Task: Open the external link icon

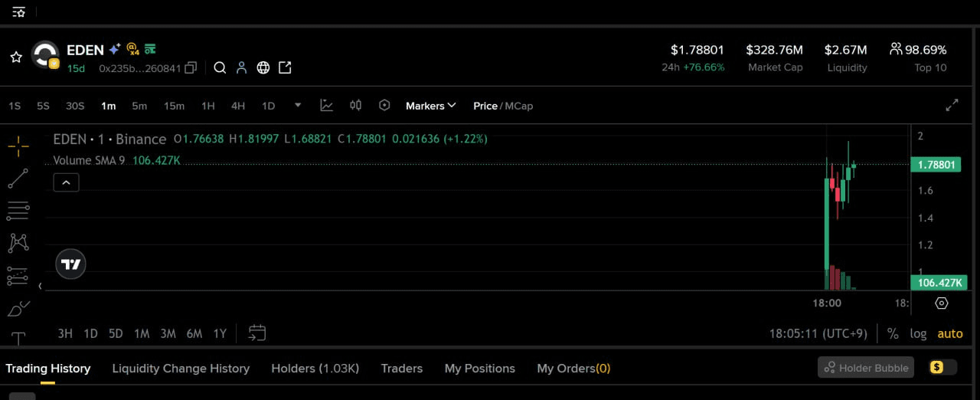Action: click(x=285, y=67)
